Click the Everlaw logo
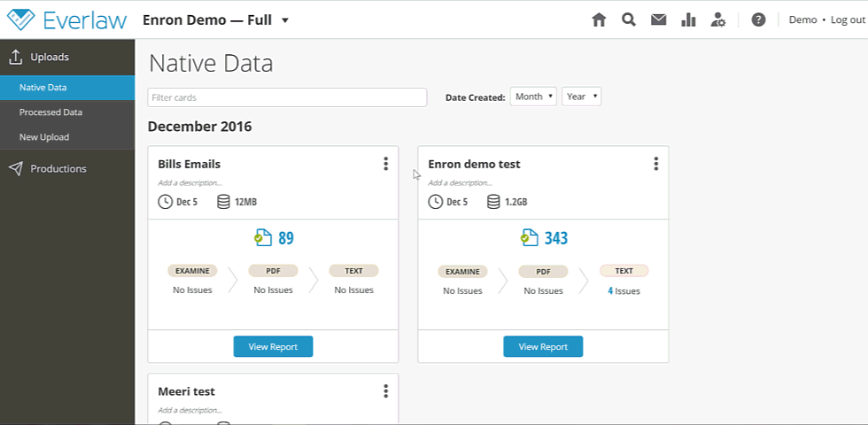 tap(67, 19)
